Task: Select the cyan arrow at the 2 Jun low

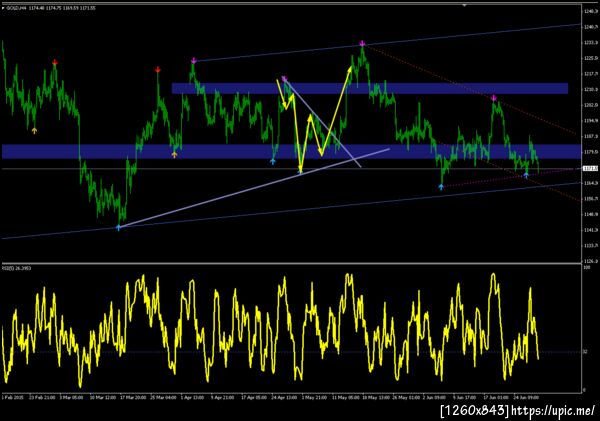Action: (441, 186)
